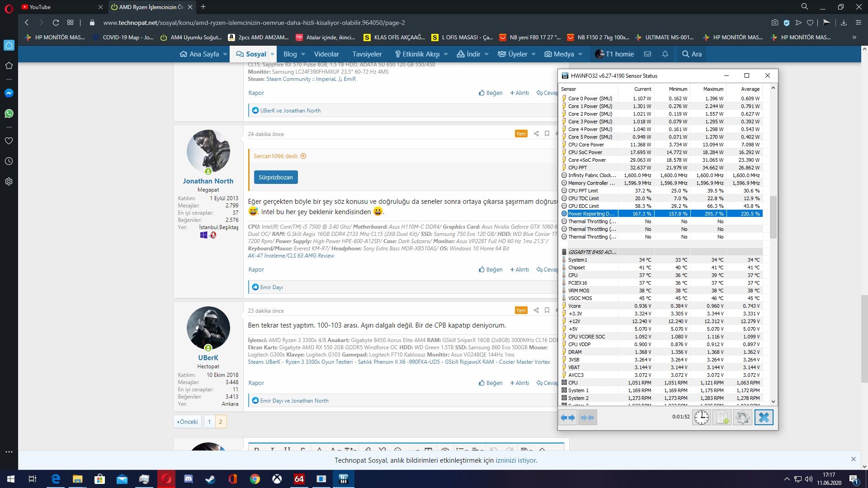Viewport: 868px width, 488px height.
Task: Open the forum inbox envelope icon
Action: [647, 54]
